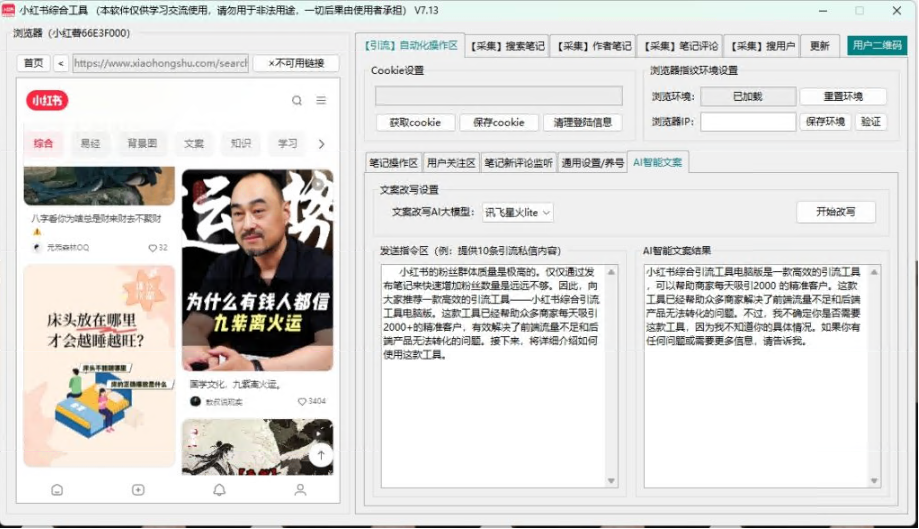
Task: Switch to 【采集】搜用户 tab
Action: (762, 46)
